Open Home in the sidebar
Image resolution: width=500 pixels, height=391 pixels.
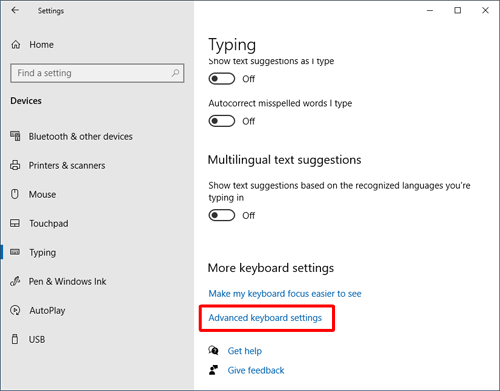point(41,45)
